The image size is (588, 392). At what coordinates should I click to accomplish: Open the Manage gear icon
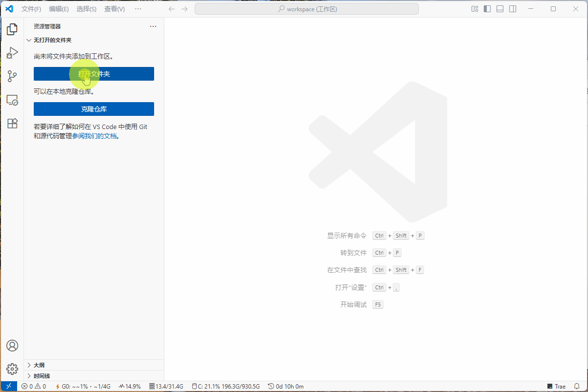[x=12, y=369]
